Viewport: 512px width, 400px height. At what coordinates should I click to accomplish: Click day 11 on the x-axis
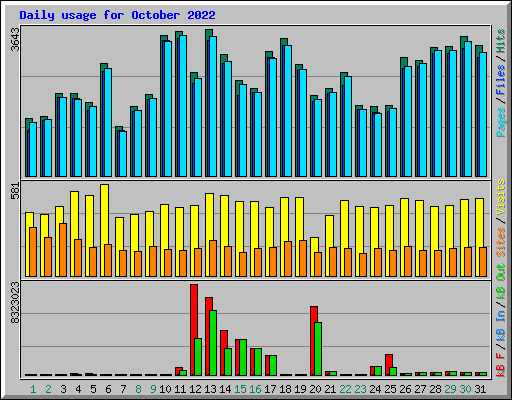[x=180, y=389]
